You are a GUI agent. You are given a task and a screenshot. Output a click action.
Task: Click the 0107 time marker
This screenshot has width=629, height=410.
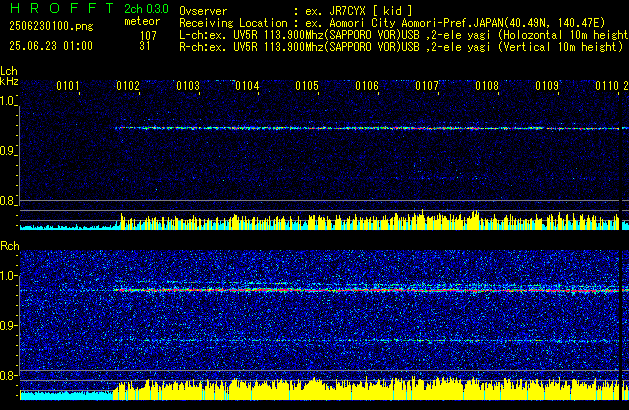(427, 86)
